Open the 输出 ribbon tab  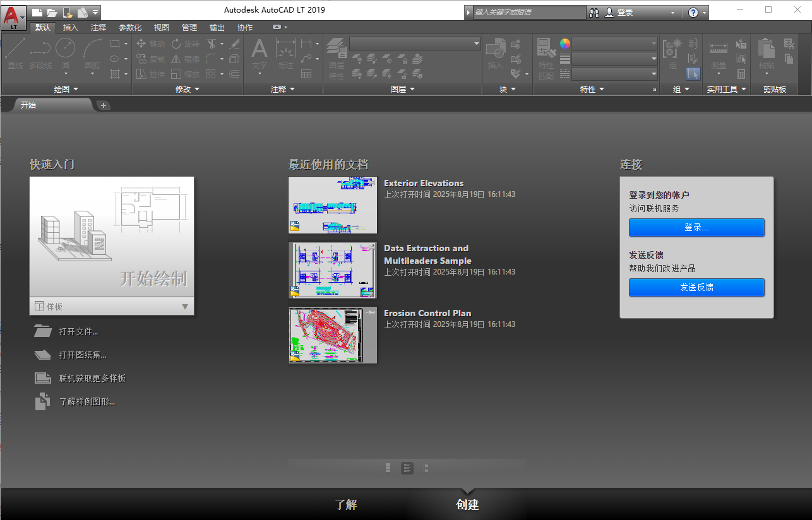(217, 27)
